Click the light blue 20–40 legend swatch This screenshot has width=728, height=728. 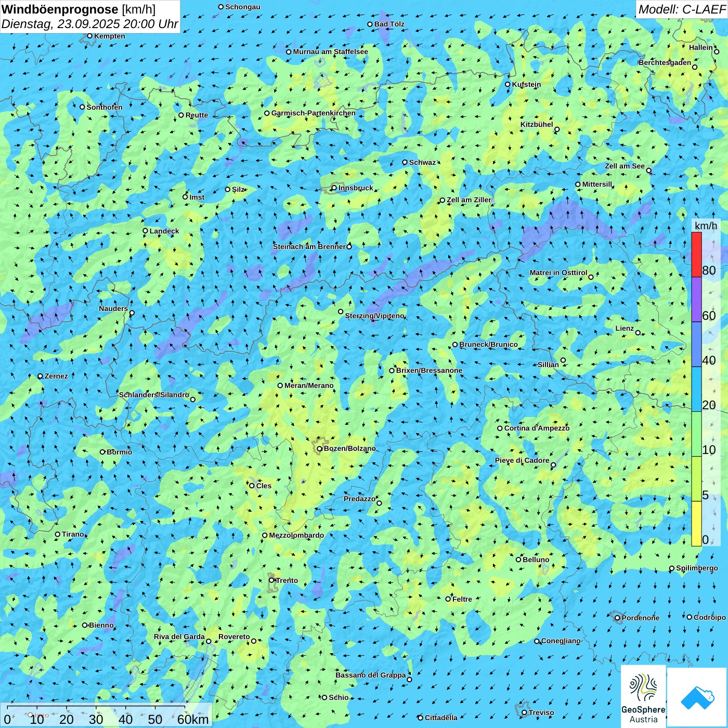(x=696, y=389)
